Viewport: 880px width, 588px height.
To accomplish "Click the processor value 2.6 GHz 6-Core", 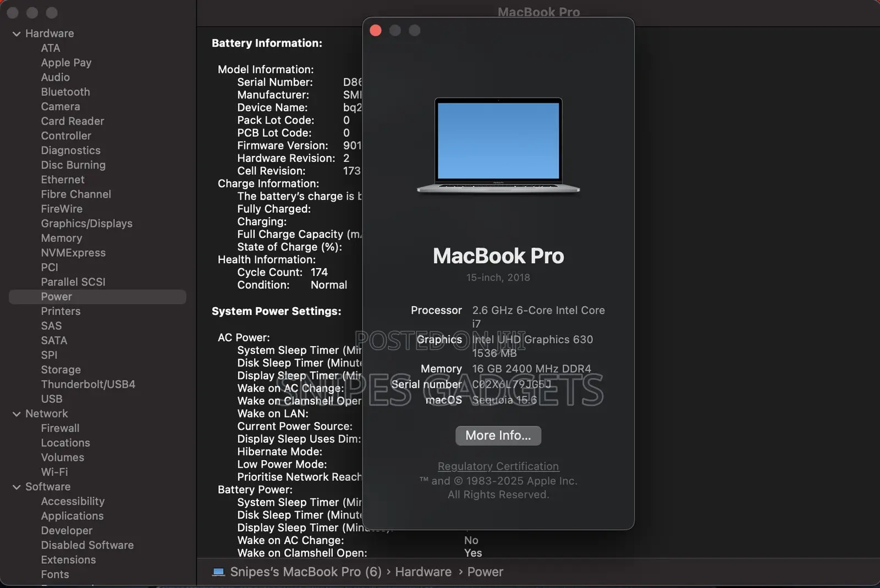I will pos(538,317).
